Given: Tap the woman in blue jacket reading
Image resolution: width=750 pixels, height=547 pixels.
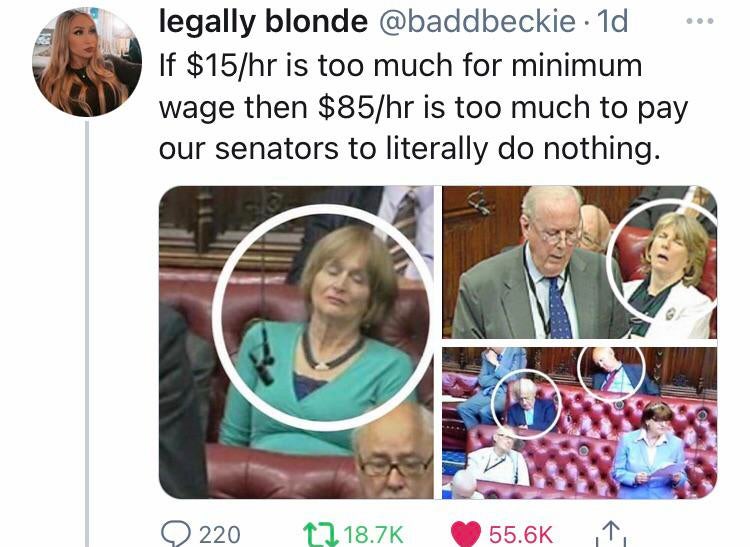Looking at the screenshot, I should click(648, 451).
